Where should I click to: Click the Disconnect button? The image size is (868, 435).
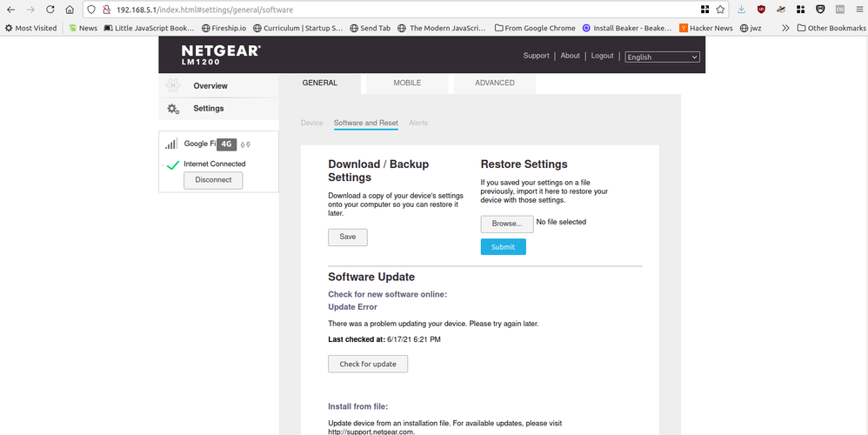point(213,180)
